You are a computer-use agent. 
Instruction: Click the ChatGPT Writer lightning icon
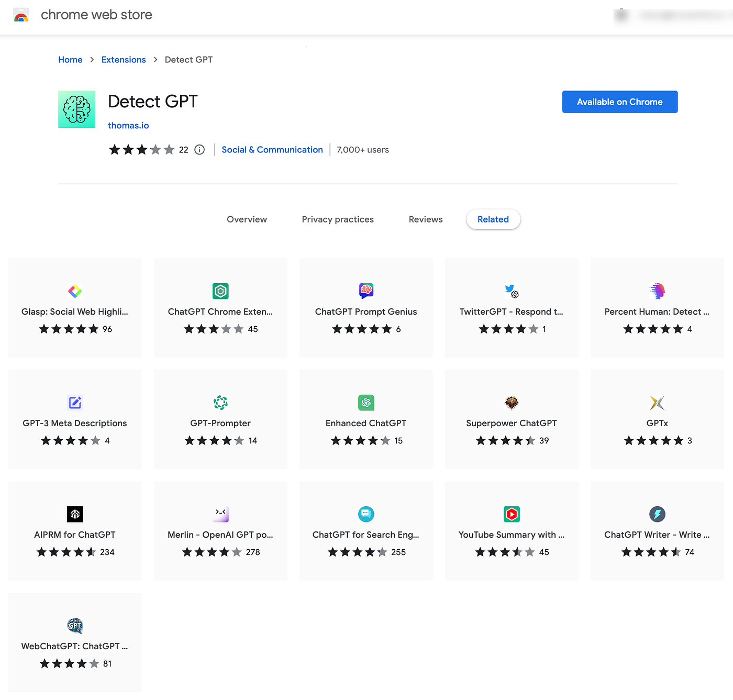[x=657, y=514]
